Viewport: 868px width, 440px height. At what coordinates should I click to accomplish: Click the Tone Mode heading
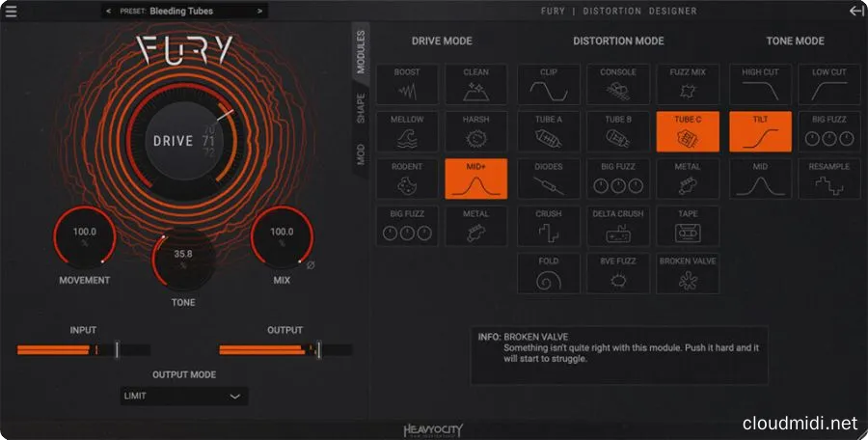point(795,41)
